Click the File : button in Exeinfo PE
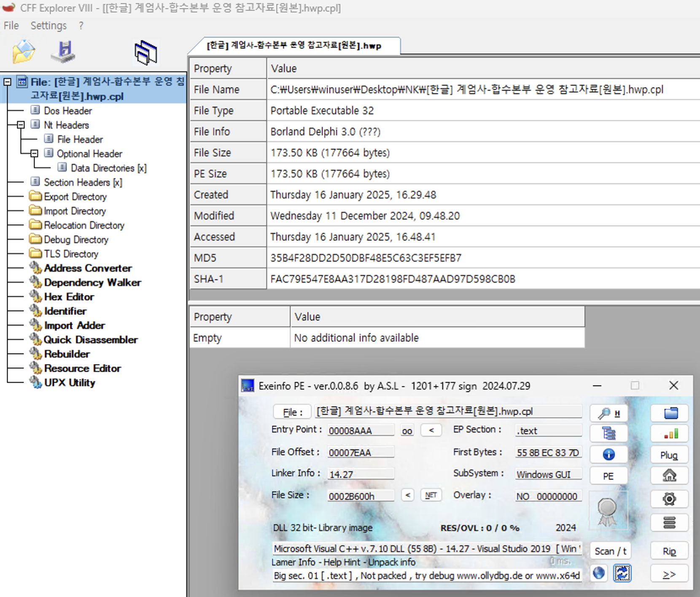 click(292, 412)
